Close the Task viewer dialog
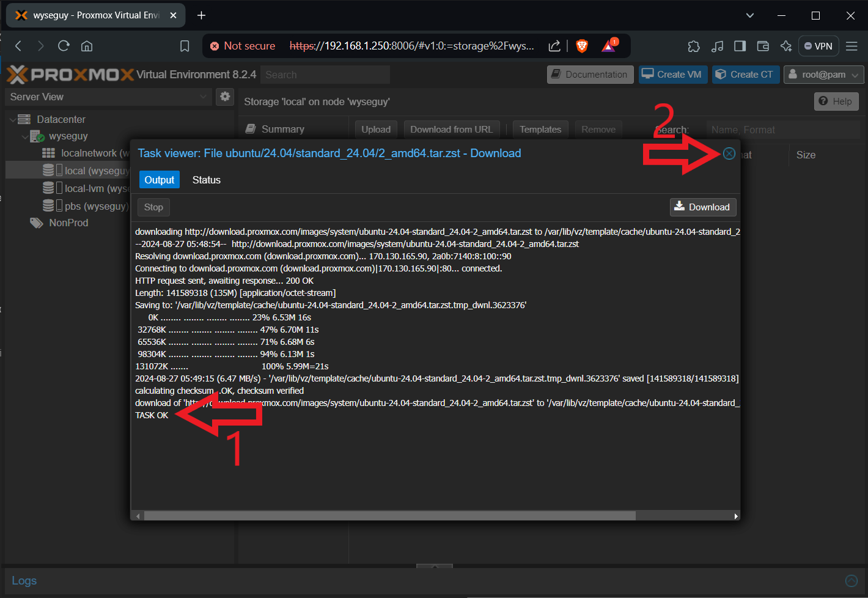 [x=729, y=153]
